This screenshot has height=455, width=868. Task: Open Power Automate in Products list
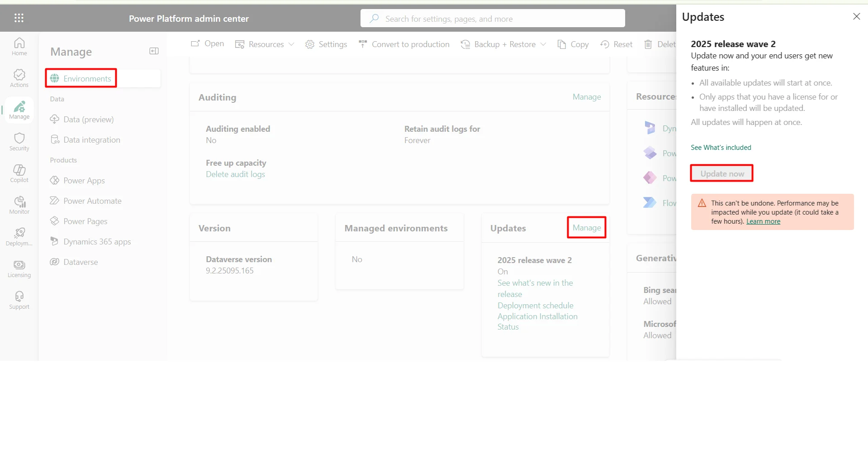92,201
